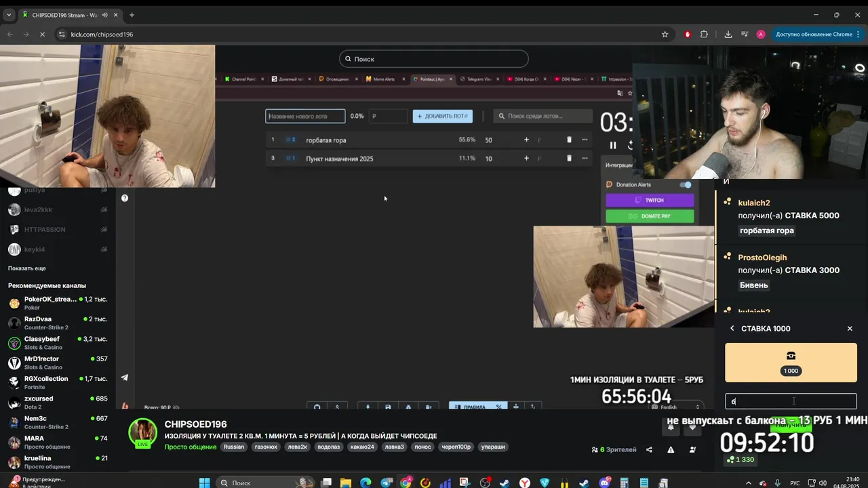Image resolution: width=868 pixels, height=488 pixels.
Task: Click the paper plane send icon
Action: [125, 378]
